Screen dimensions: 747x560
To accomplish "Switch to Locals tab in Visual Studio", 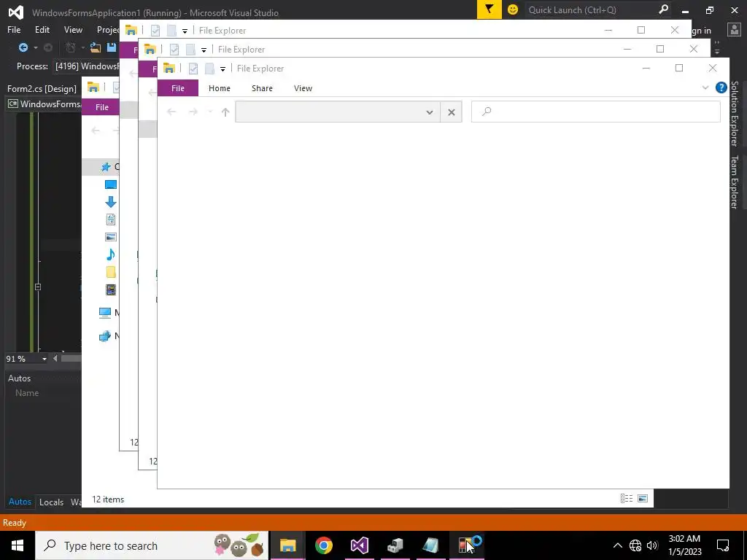I will (x=51, y=502).
